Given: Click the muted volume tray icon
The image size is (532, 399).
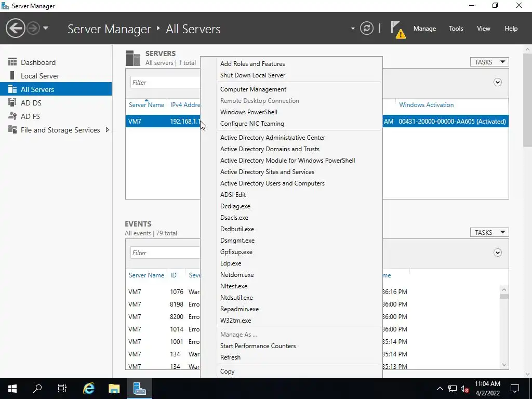Looking at the screenshot, I should [465, 389].
